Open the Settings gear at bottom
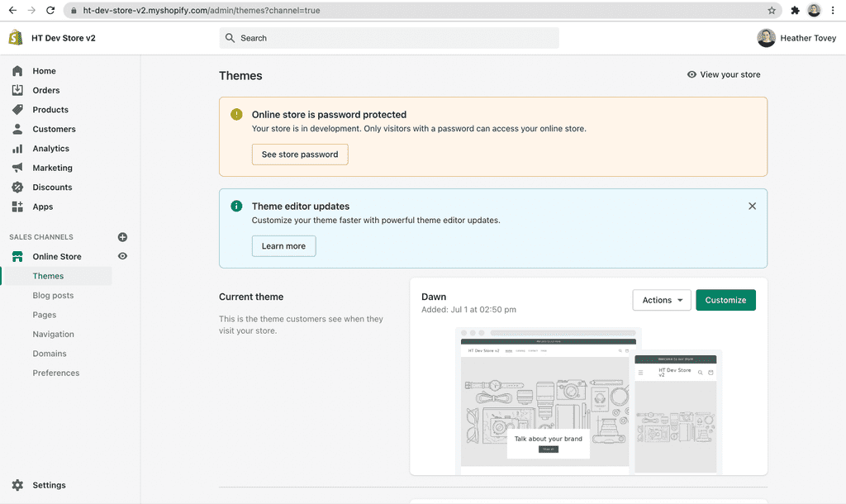 (17, 485)
